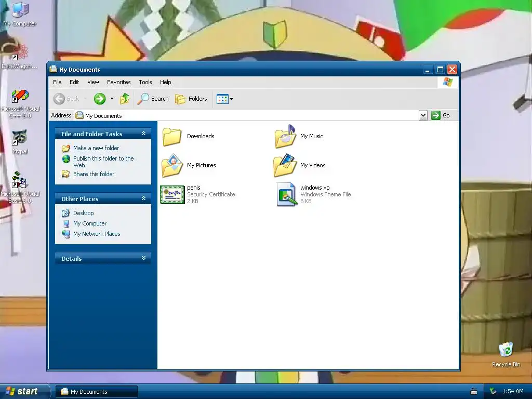
Task: Click the Windows flag logo in menu bar
Action: [447, 82]
